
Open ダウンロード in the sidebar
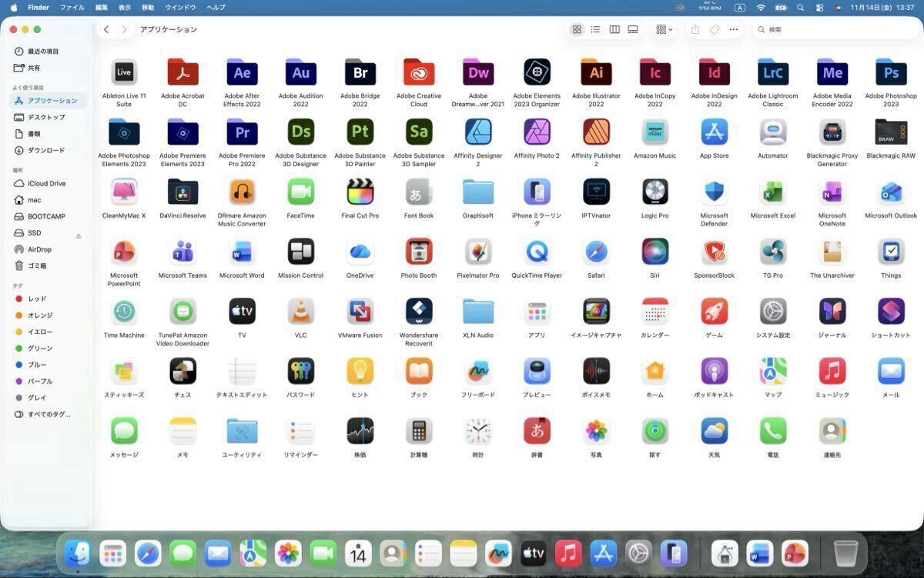pos(49,150)
